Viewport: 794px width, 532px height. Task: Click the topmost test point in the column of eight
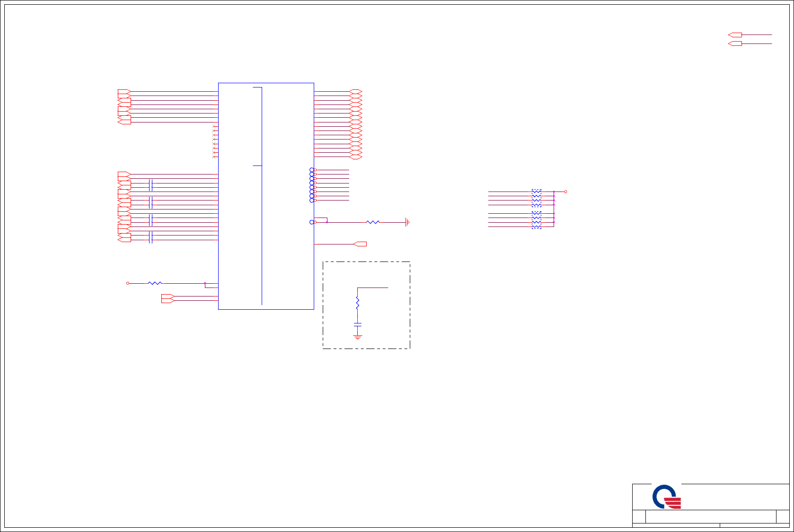point(311,170)
